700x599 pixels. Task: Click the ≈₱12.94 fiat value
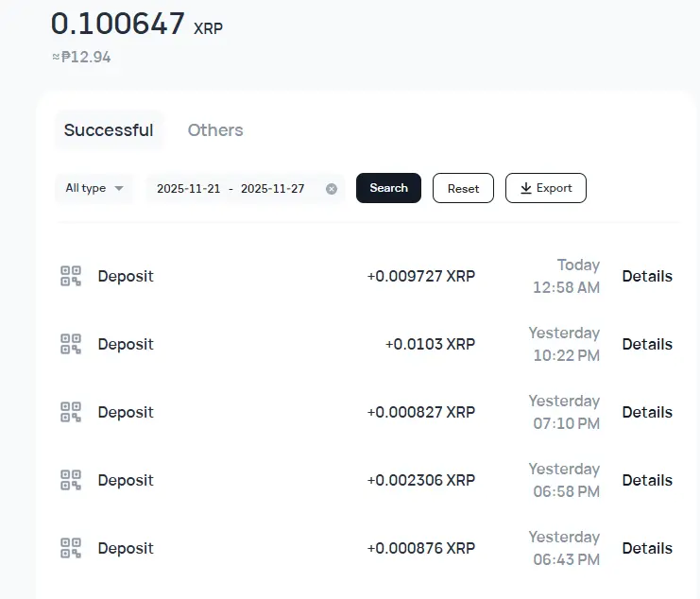(81, 57)
